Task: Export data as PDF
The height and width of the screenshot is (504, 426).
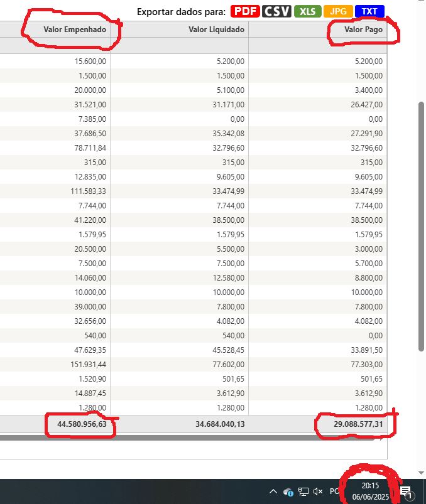Action: coord(245,11)
